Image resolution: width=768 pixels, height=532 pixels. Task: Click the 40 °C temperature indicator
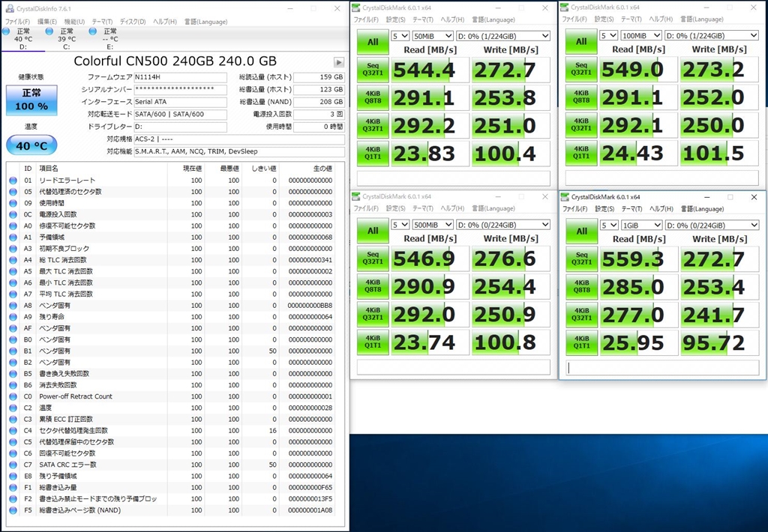click(x=31, y=145)
